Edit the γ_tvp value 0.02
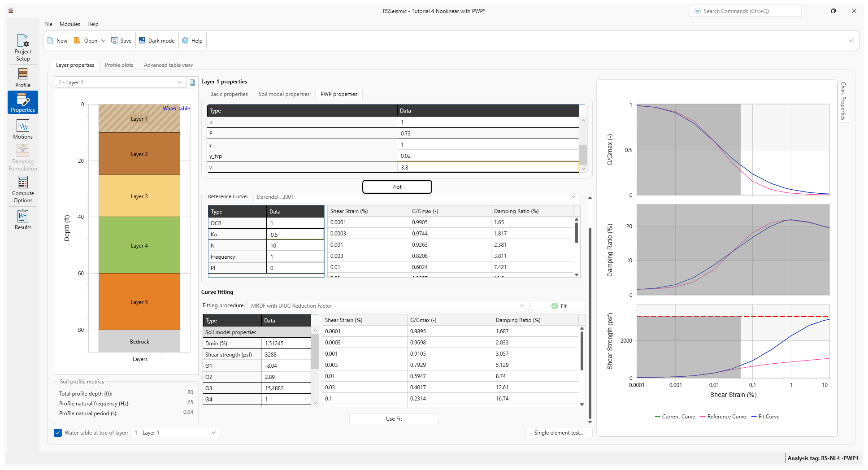Viewport: 868px width, 470px height. click(x=488, y=156)
